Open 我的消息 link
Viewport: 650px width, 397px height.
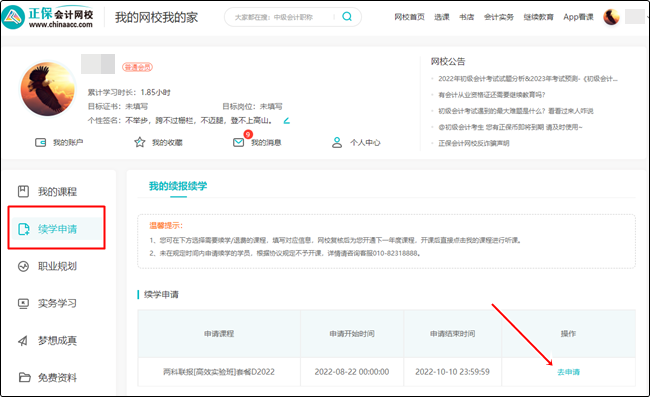[266, 143]
